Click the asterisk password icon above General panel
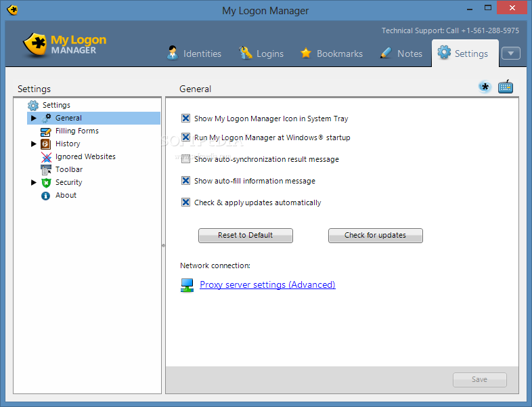 pos(485,87)
